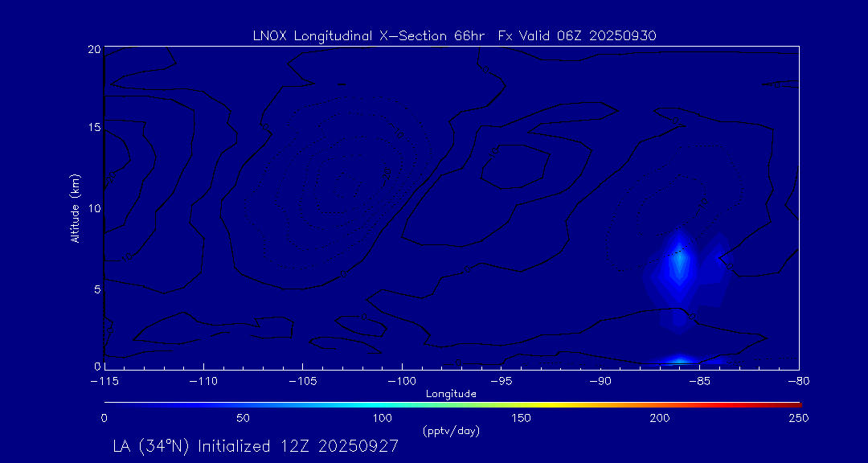Click the altitude axis tick label "5"
Image resolution: width=868 pixels, height=463 pixels.
pos(97,289)
